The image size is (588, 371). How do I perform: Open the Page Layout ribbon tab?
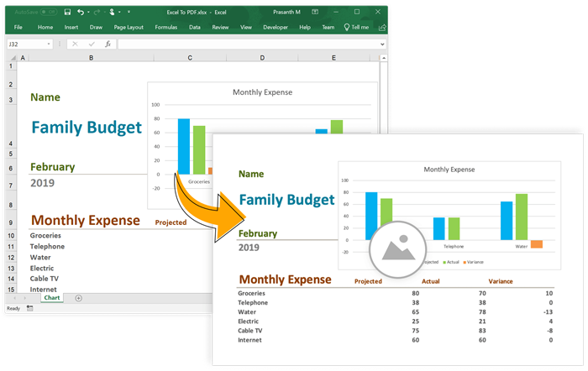point(130,27)
